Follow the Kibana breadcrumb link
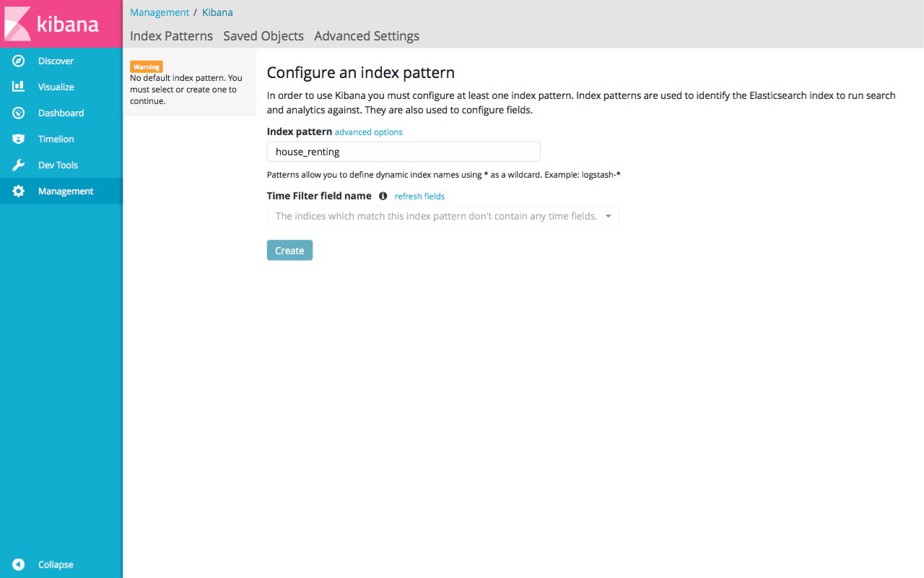The height and width of the screenshot is (578, 924). 217,12
